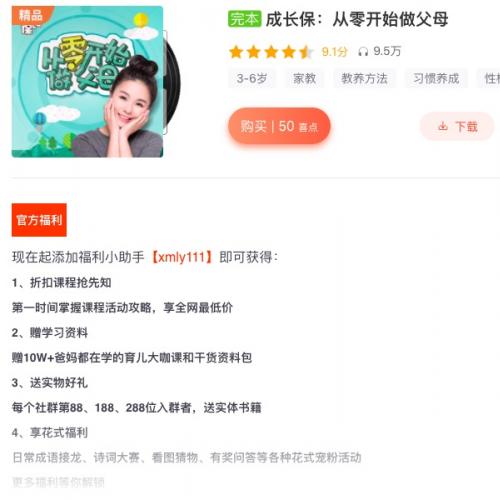Viewport: 500px width, 500px height.
Task: Click the 下载 download button
Action: (457, 126)
